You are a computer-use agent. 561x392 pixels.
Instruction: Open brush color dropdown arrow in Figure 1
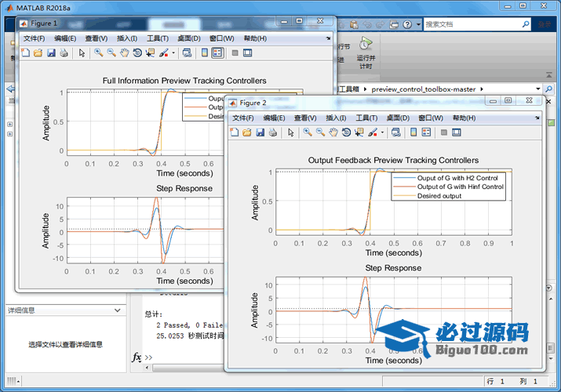[173, 53]
